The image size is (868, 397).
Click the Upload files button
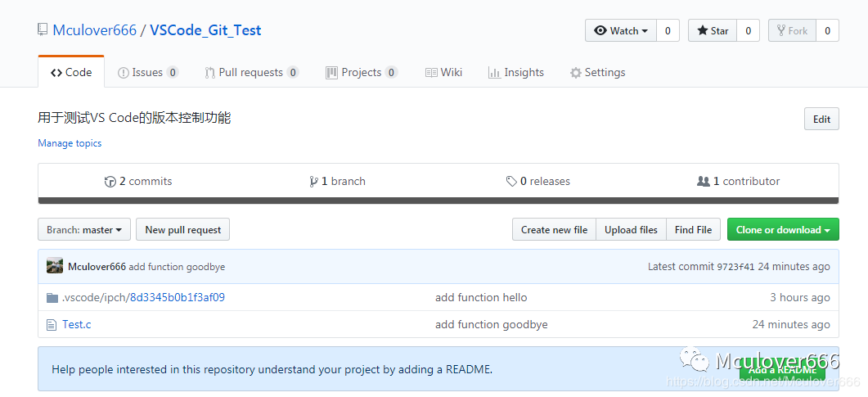point(631,230)
